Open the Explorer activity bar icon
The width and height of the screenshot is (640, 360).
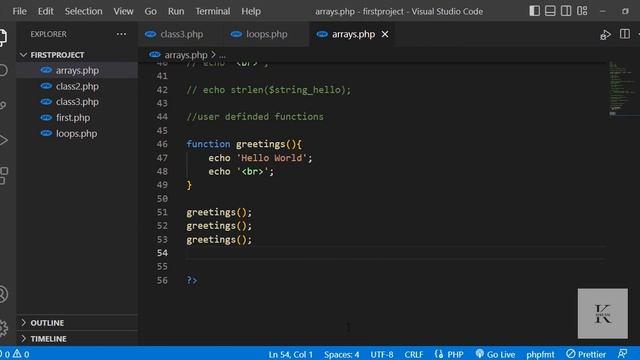pos(3,37)
